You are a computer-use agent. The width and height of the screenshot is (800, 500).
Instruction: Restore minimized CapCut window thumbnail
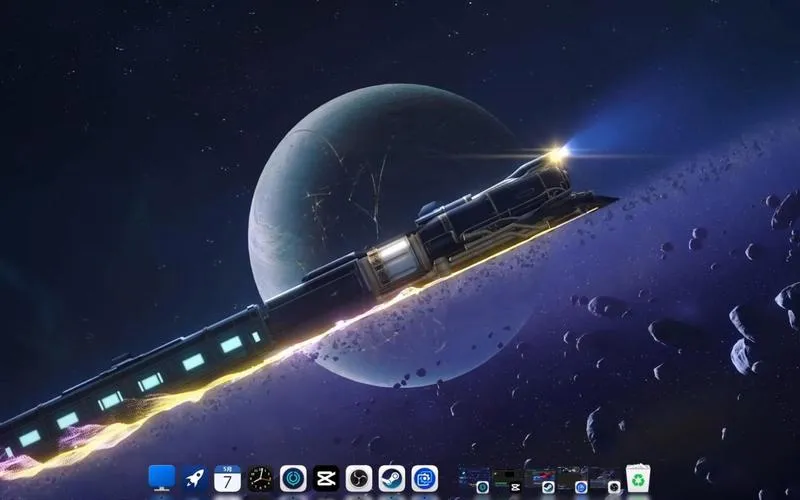507,479
